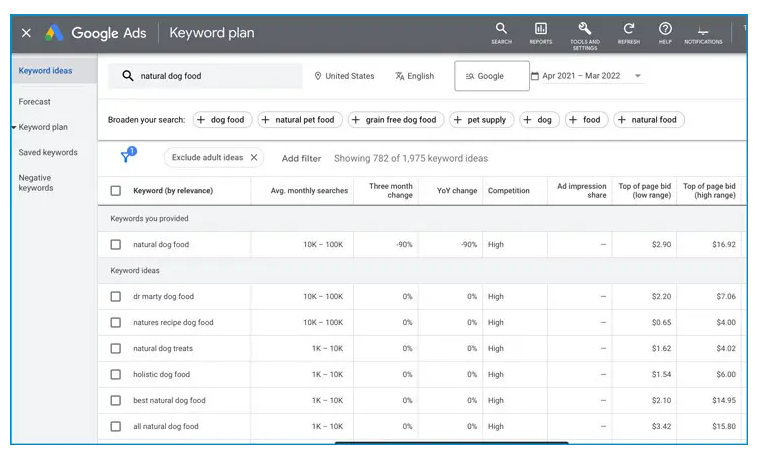The height and width of the screenshot is (453, 765).
Task: Open Saved keywords in the sidebar
Action: click(x=47, y=153)
